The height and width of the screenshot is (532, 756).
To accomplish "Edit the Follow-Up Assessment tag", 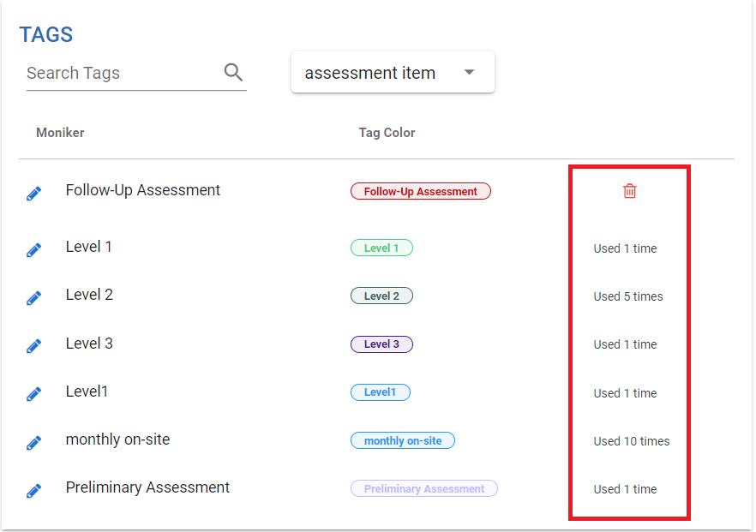I will (33, 194).
